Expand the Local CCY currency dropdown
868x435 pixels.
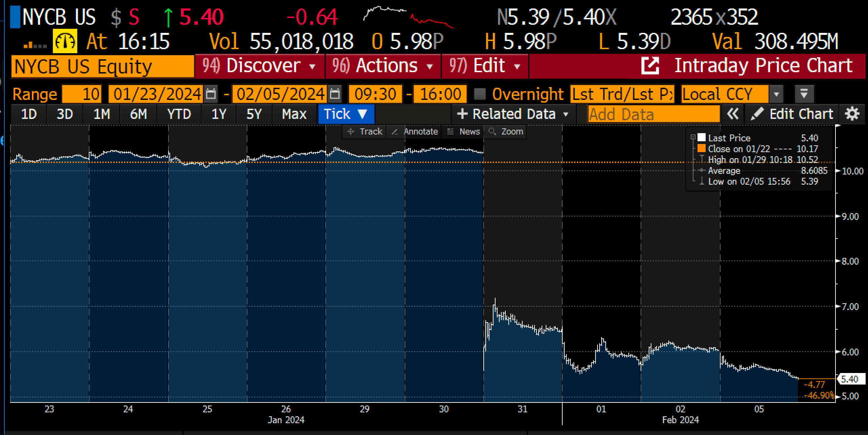coord(776,94)
